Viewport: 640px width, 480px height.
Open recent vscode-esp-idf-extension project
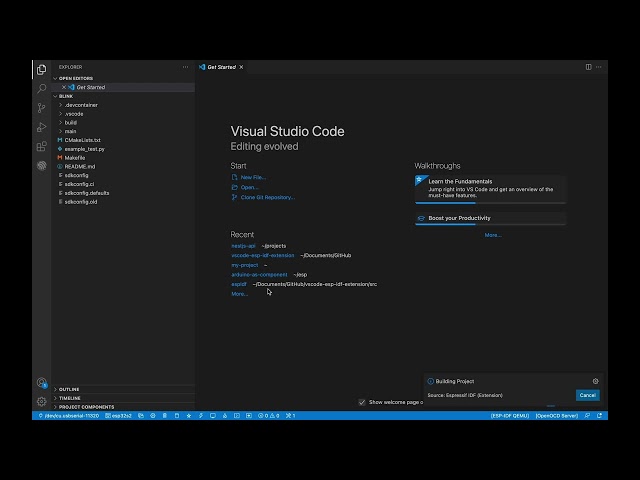pyautogui.click(x=262, y=256)
